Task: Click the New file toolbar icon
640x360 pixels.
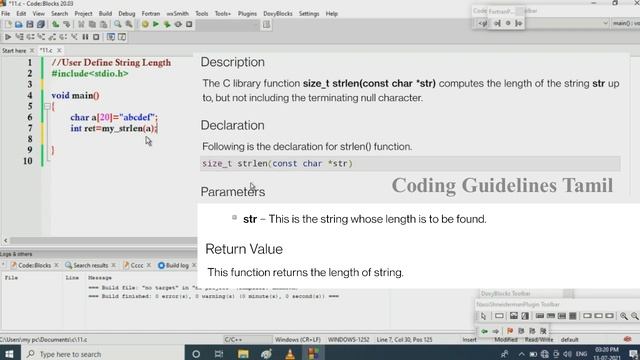Action: click(8, 24)
